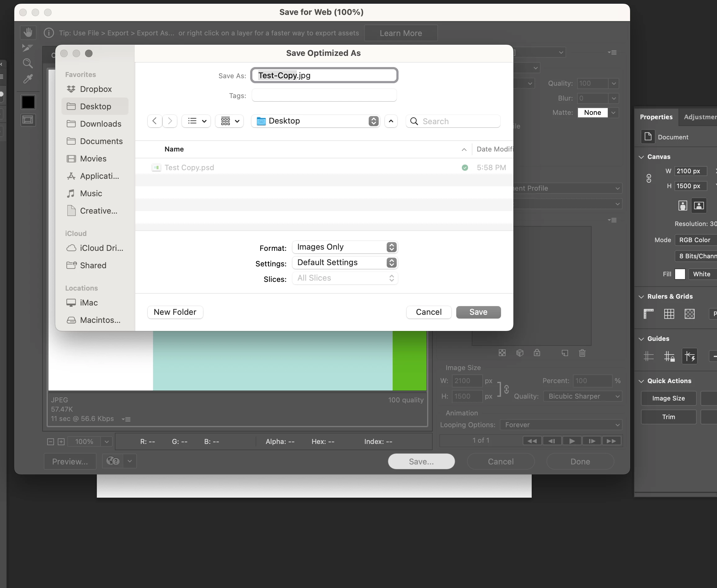
Task: Click Save in Save Optimized As dialog
Action: (x=478, y=312)
